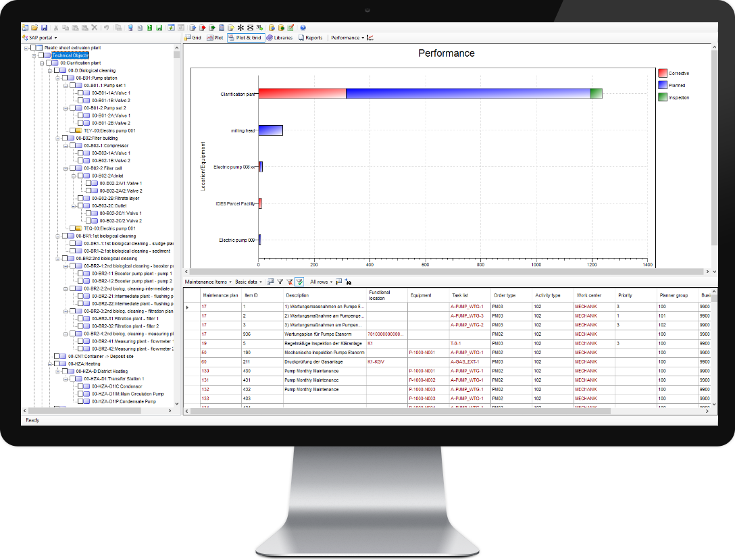This screenshot has height=560, width=735.
Task: Click the binoculars find icon above grid
Action: tap(349, 282)
